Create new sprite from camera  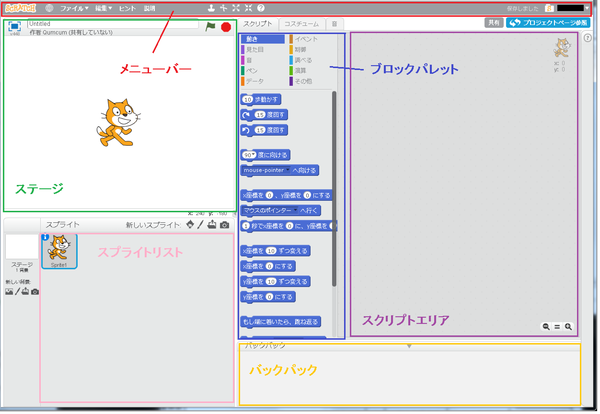coord(225,225)
